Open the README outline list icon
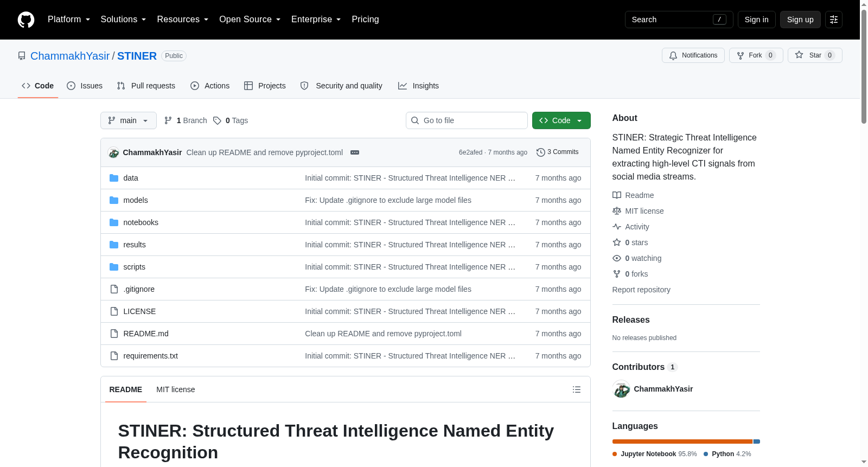868x467 pixels. point(577,389)
